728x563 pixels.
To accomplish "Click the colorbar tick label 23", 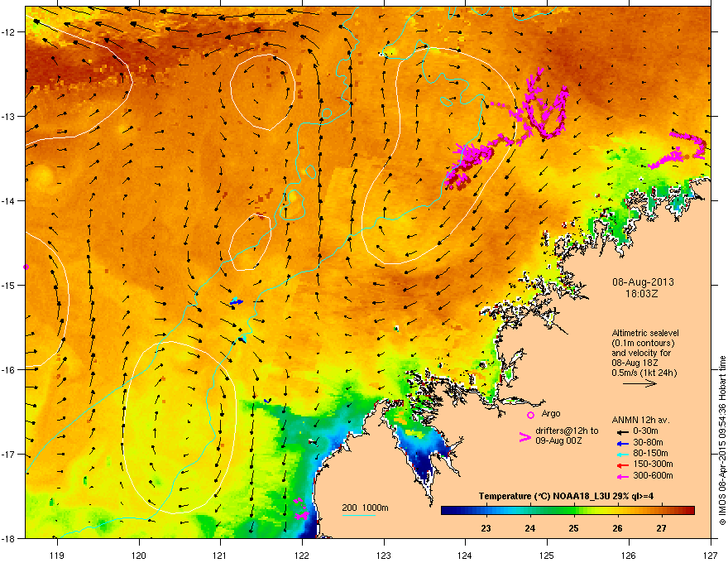I will [x=486, y=528].
